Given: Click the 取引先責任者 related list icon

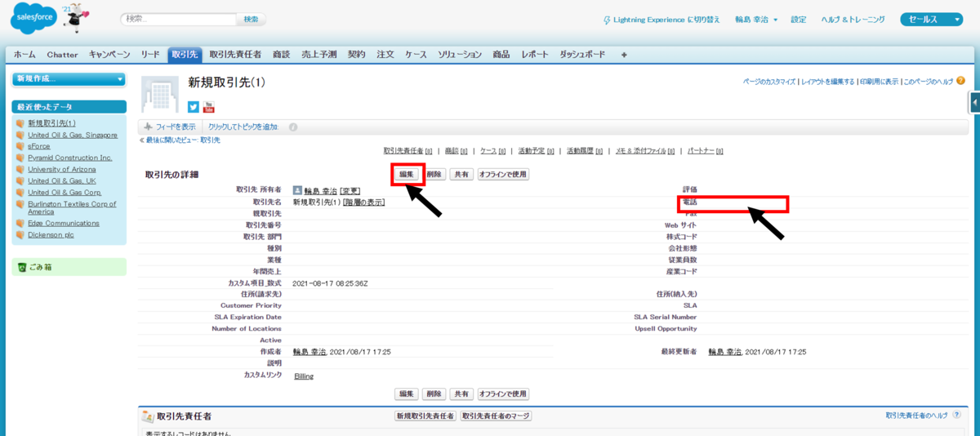Looking at the screenshot, I should [x=148, y=416].
